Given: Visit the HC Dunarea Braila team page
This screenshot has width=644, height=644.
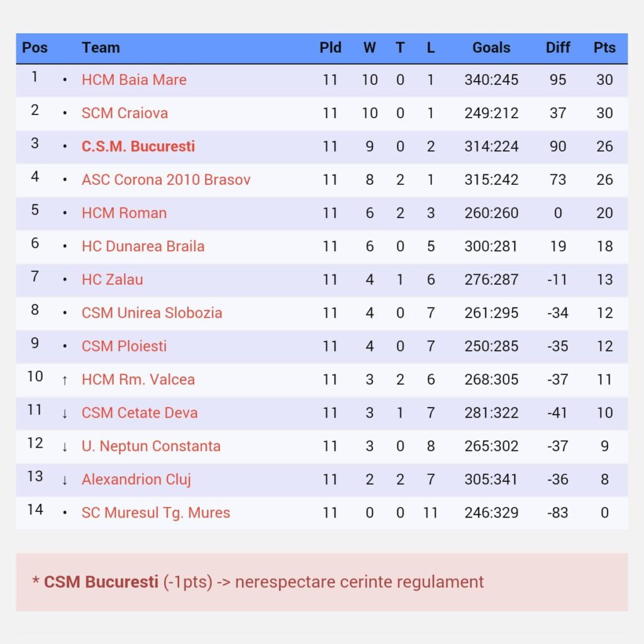Looking at the screenshot, I should click(x=143, y=247).
